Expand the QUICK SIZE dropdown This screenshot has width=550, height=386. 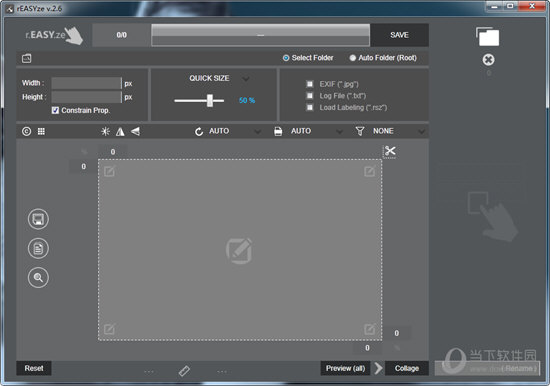(x=246, y=79)
